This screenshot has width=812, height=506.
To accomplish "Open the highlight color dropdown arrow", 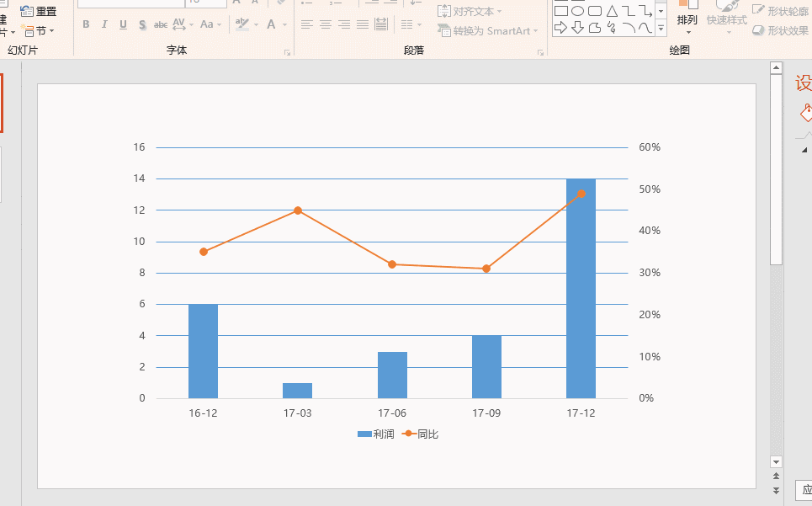I will point(256,25).
